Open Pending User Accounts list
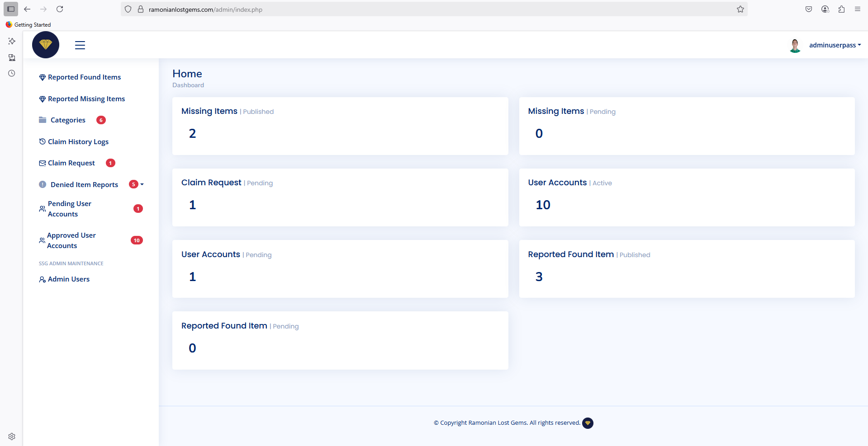 [70, 209]
